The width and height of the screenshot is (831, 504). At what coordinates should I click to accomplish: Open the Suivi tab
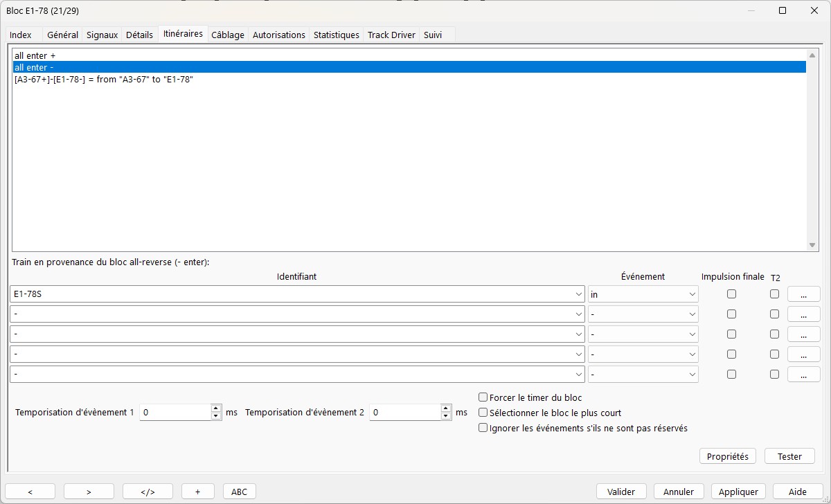click(x=433, y=35)
